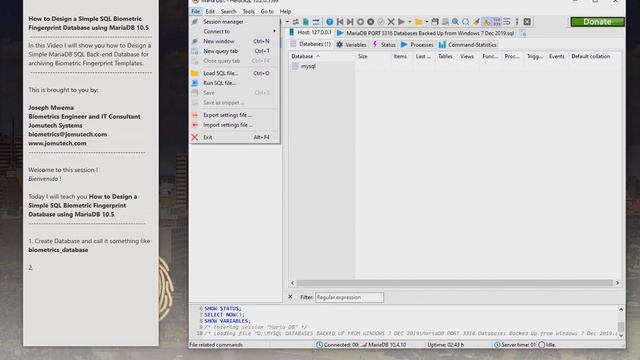The image size is (640, 360).
Task: Open the dropdown arrow beside the run icon
Action: 410,22
